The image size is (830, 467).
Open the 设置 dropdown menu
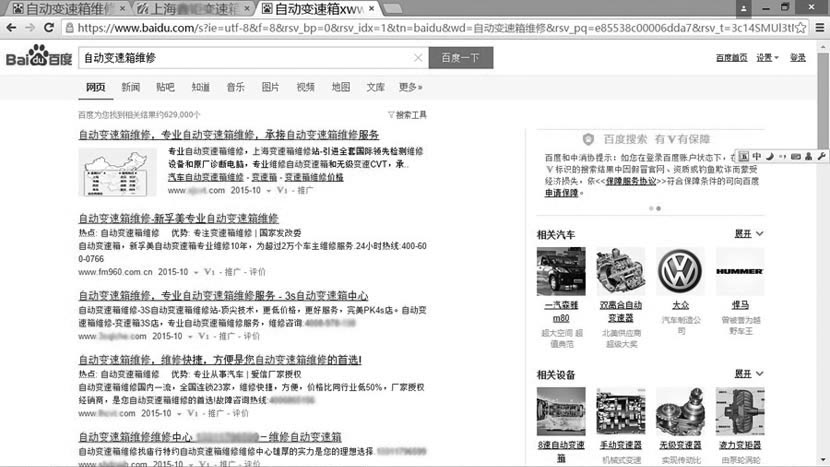coord(767,58)
